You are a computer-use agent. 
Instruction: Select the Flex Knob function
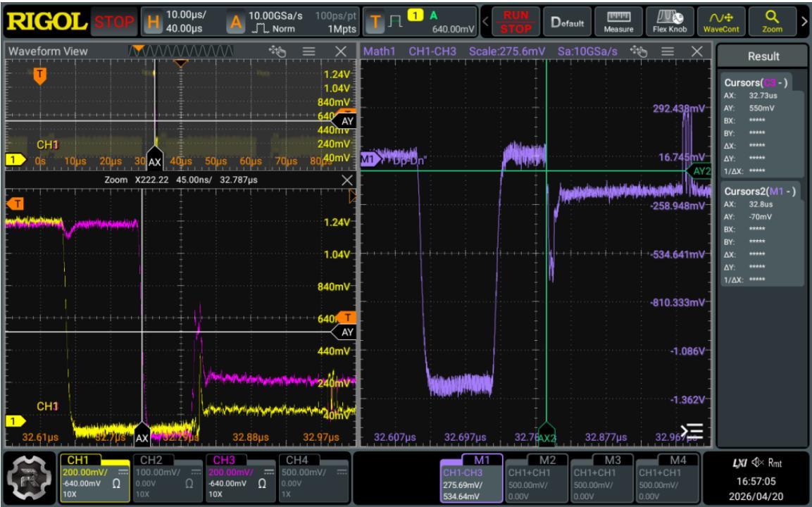click(x=670, y=23)
